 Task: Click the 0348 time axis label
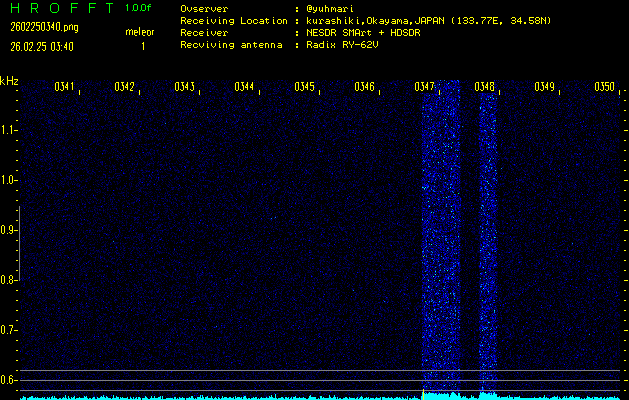click(x=484, y=86)
